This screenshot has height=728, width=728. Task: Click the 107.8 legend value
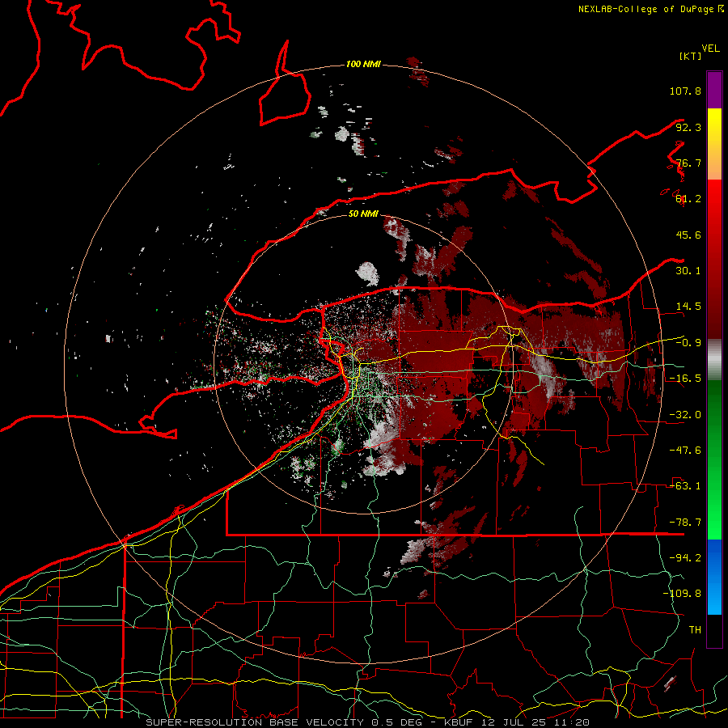coord(685,91)
